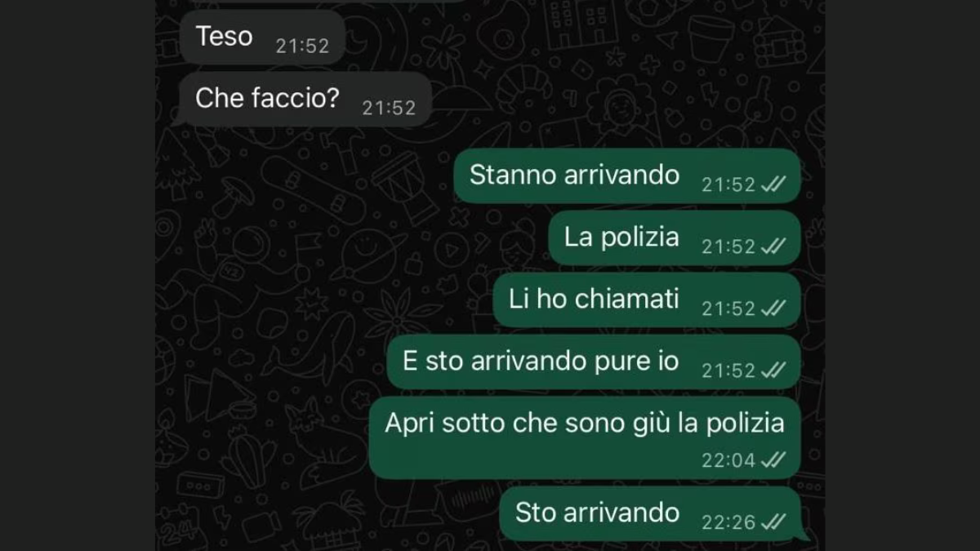This screenshot has height=551, width=980.
Task: Tap the 'Stanno arrivando' sent message
Action: pyautogui.click(x=627, y=176)
